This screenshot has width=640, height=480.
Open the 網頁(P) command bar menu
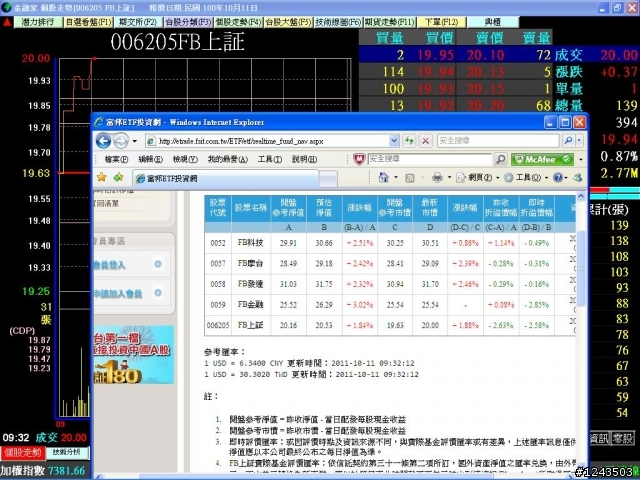[x=478, y=178]
